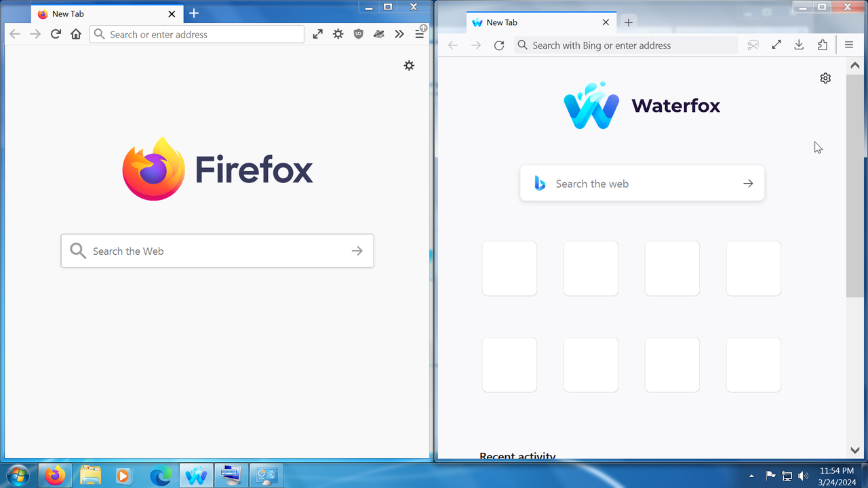Open the keyboard app taskbar icon
Viewport: 868px width, 488px height.
pos(231,476)
